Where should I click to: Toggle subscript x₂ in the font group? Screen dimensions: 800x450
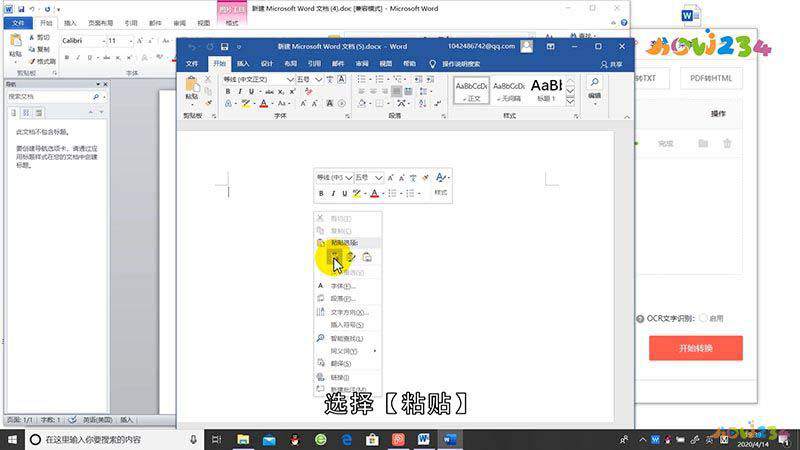click(281, 91)
